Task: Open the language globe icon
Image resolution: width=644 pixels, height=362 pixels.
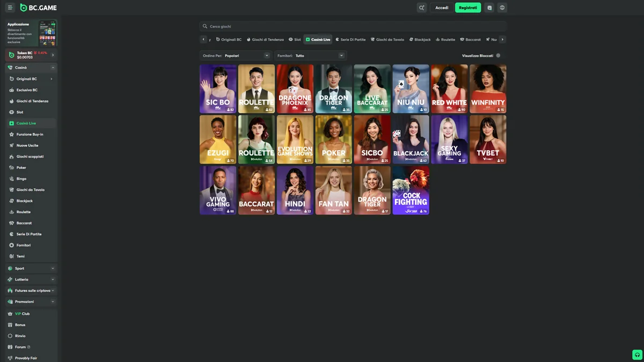Action: coord(502,8)
